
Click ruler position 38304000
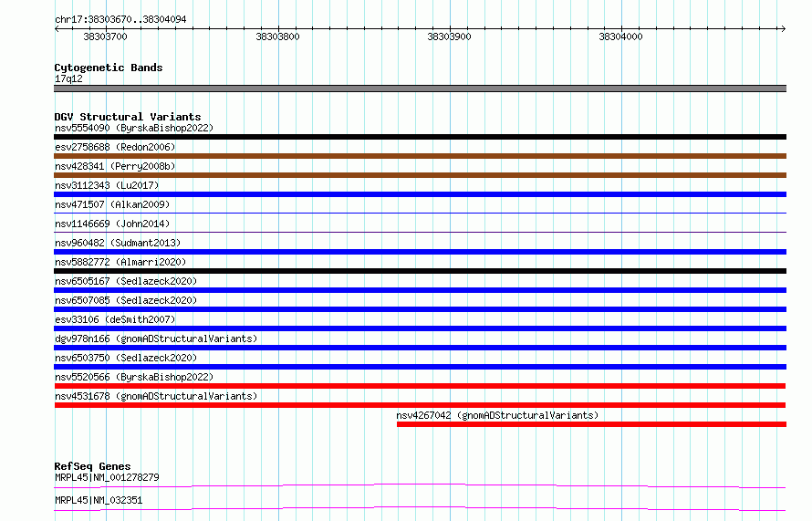(x=620, y=36)
